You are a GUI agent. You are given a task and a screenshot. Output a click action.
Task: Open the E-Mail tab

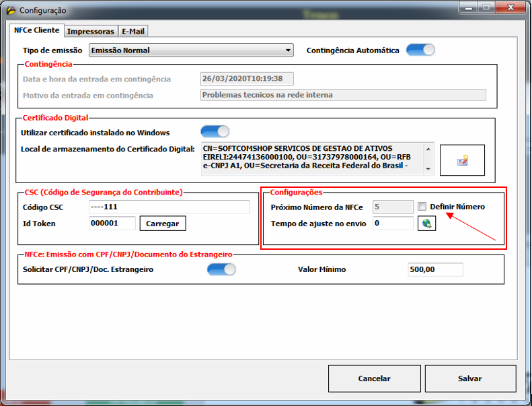(x=133, y=31)
